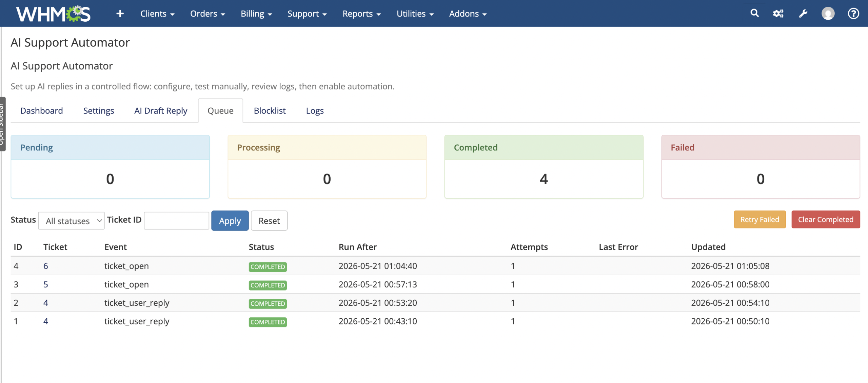Open the All statuses dropdown
This screenshot has height=383, width=868.
71,221
